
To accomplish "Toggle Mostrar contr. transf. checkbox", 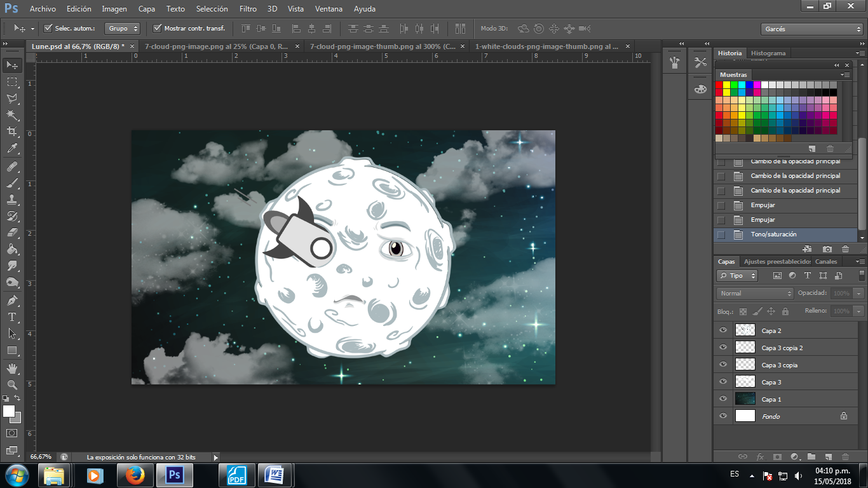I will tap(158, 28).
